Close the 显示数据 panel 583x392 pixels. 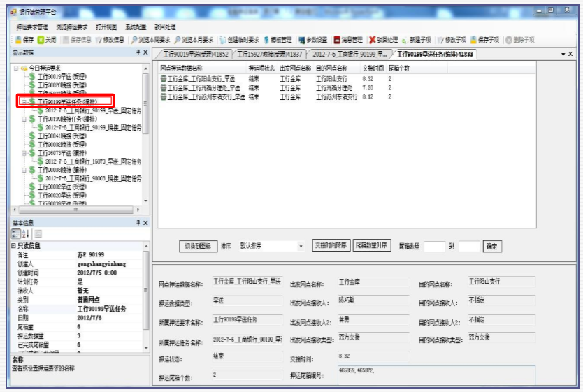click(x=145, y=52)
